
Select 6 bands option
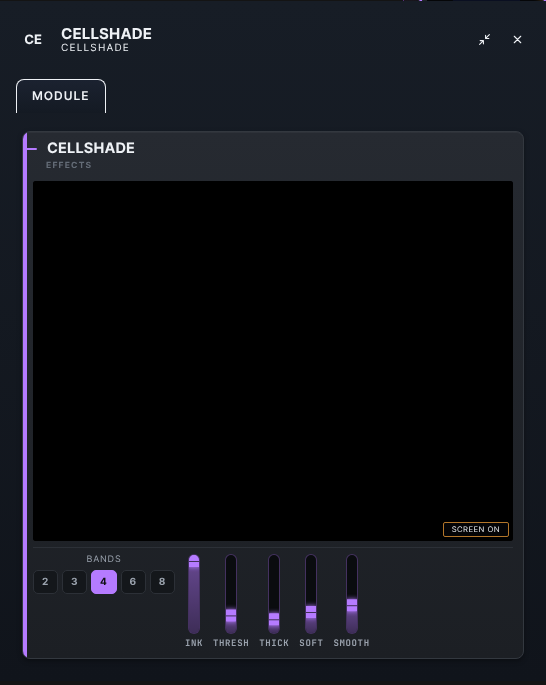point(133,581)
